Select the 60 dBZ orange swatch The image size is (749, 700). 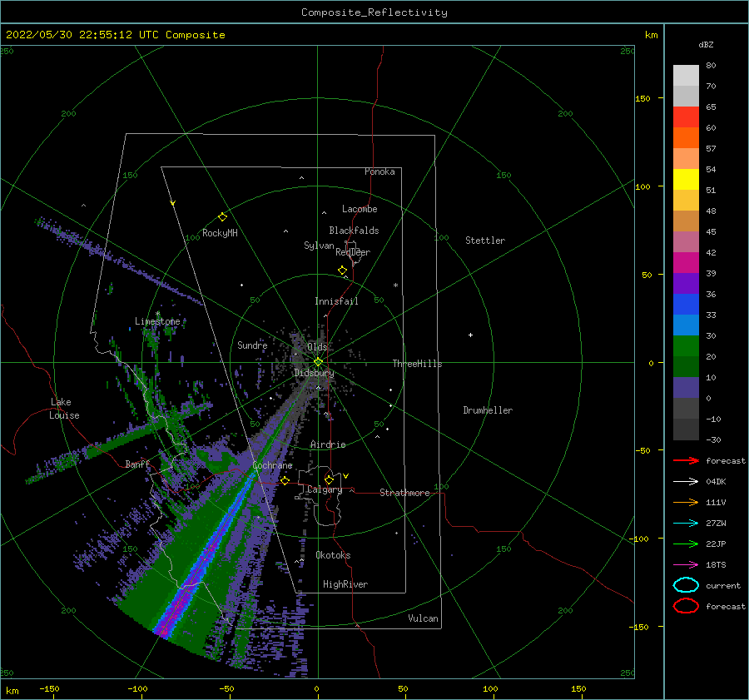coord(686,137)
